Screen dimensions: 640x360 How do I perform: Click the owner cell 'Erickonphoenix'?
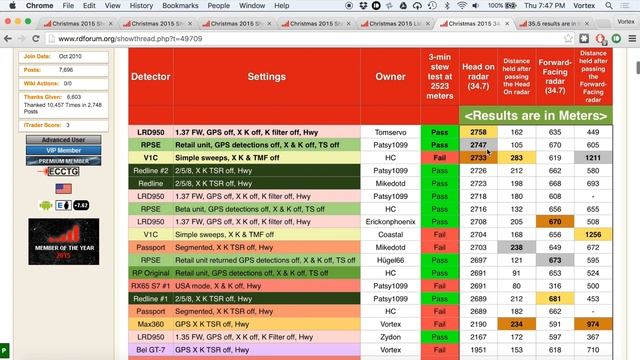(x=390, y=222)
